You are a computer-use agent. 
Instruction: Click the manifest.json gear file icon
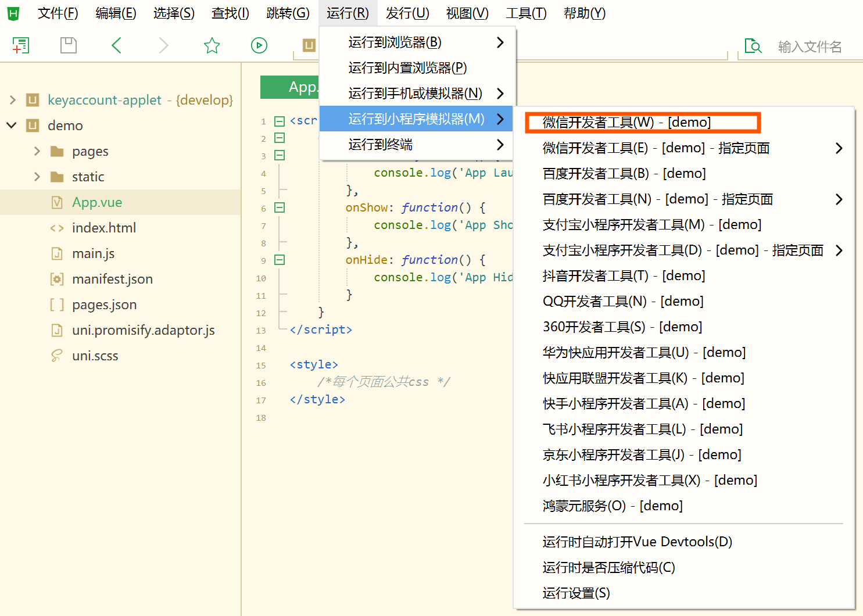[x=57, y=279]
